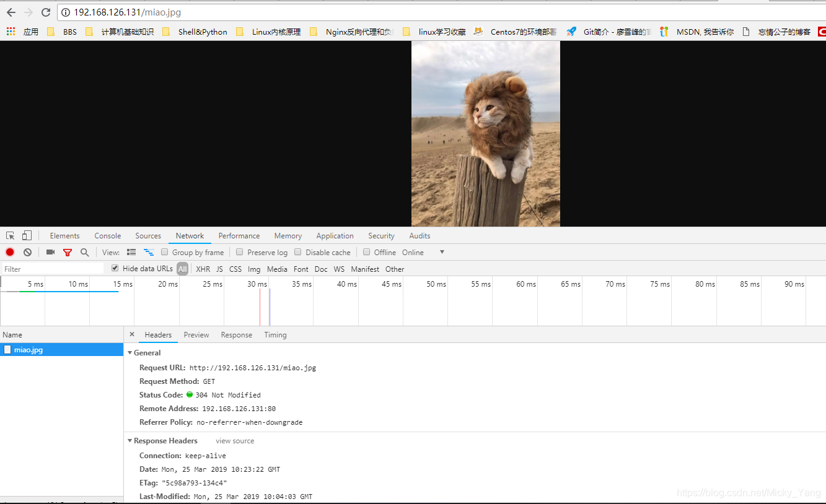The width and height of the screenshot is (826, 504).
Task: Filter requests by Manifest type
Action: click(365, 269)
